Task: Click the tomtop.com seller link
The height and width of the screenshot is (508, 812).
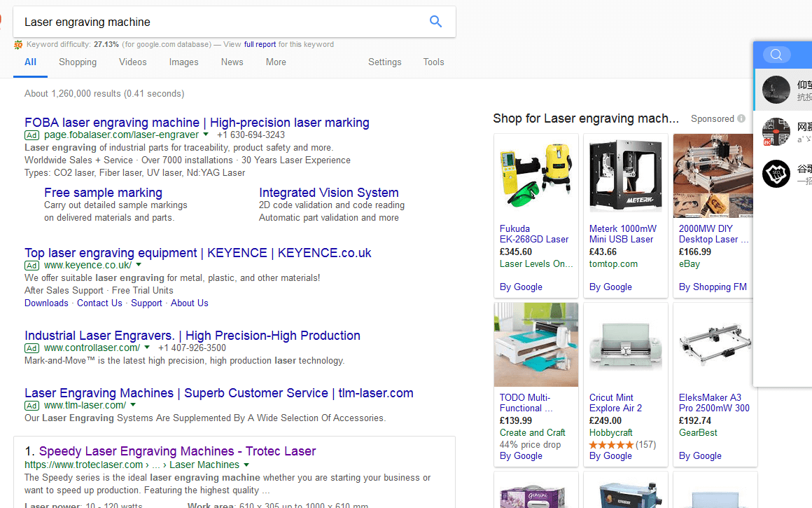Action: click(x=614, y=264)
